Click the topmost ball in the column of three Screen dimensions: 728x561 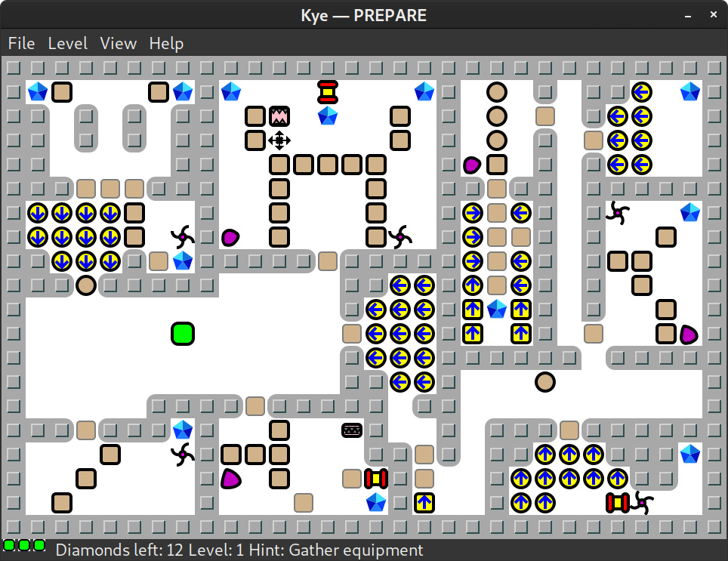pos(496,92)
